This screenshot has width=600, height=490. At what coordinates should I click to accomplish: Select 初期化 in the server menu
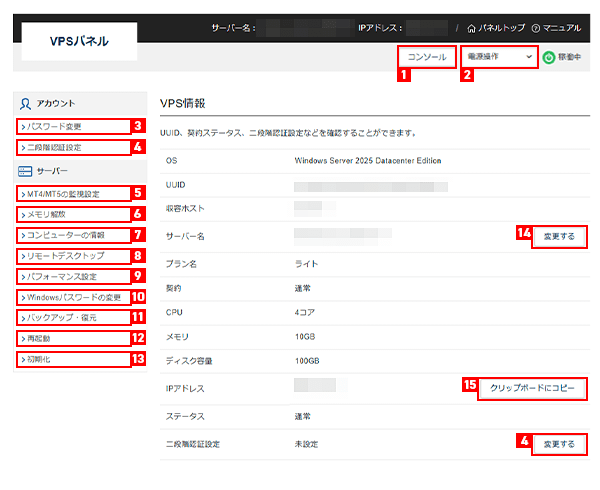72,359
